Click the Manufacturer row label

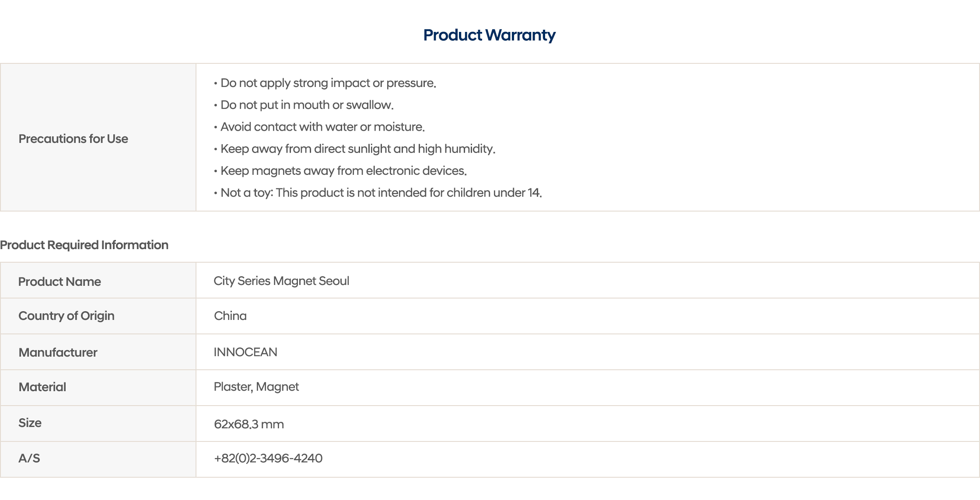pos(58,352)
